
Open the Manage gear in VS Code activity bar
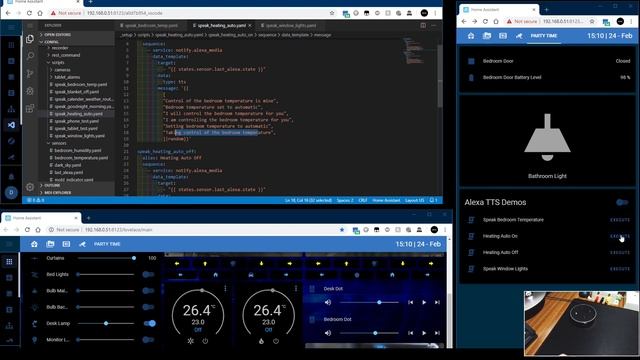(x=30, y=187)
